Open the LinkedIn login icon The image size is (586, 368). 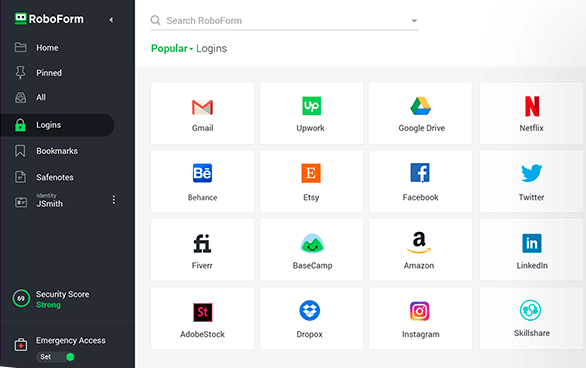tap(532, 243)
